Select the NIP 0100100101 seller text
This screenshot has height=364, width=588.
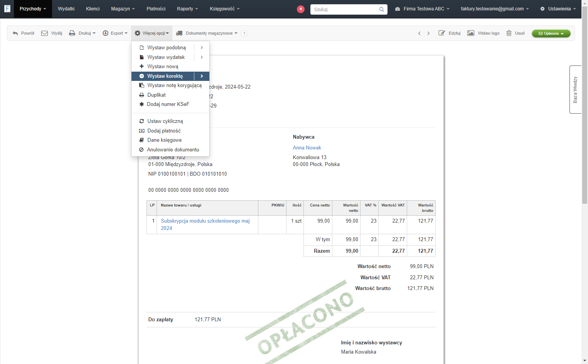pyautogui.click(x=167, y=174)
